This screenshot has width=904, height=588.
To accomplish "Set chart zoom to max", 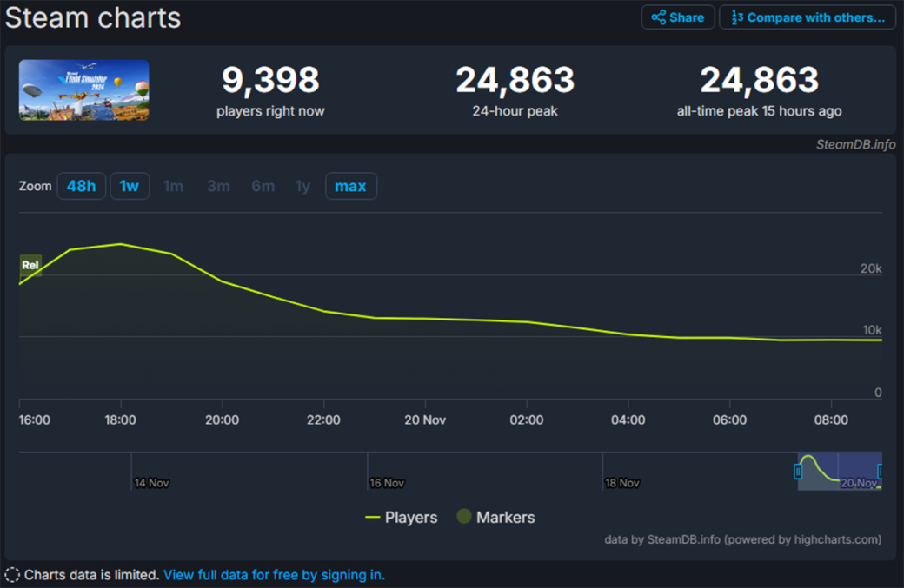I will tap(351, 186).
